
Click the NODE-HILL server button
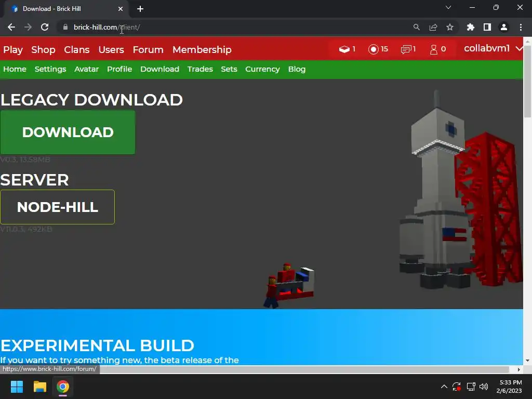tap(57, 207)
